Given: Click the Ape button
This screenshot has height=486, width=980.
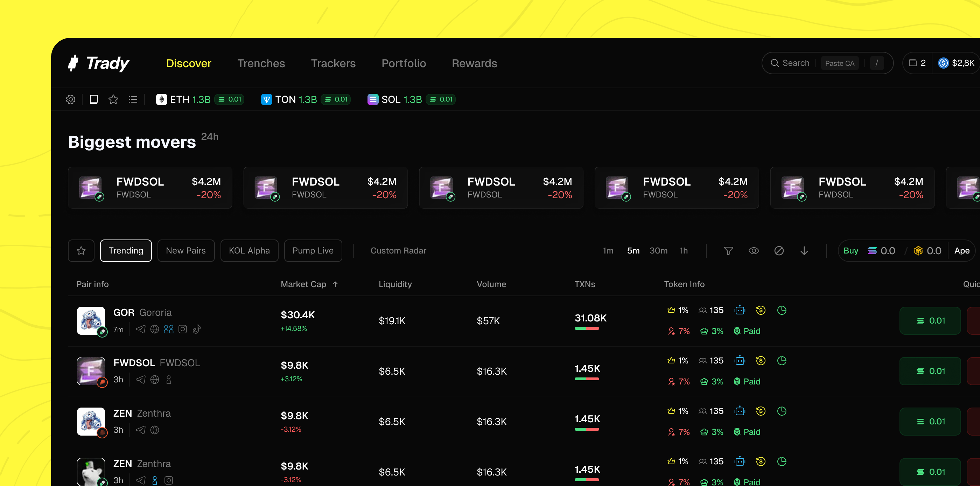Looking at the screenshot, I should tap(962, 251).
